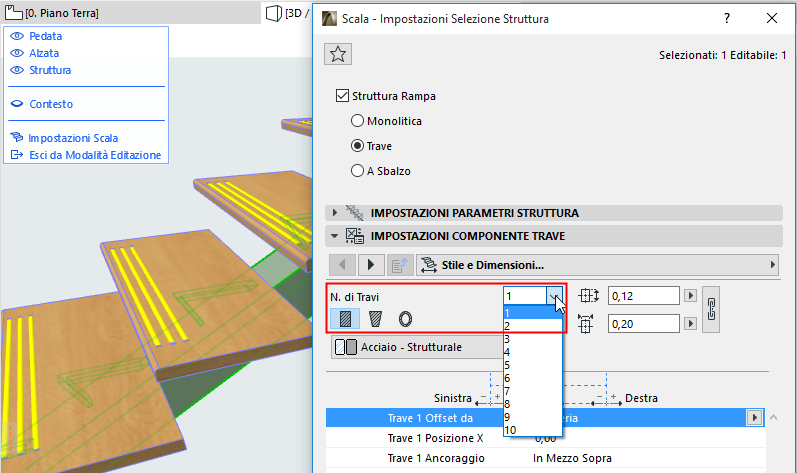Click the beam height icon beside 0,20
797x473 pixels.
[x=586, y=324]
